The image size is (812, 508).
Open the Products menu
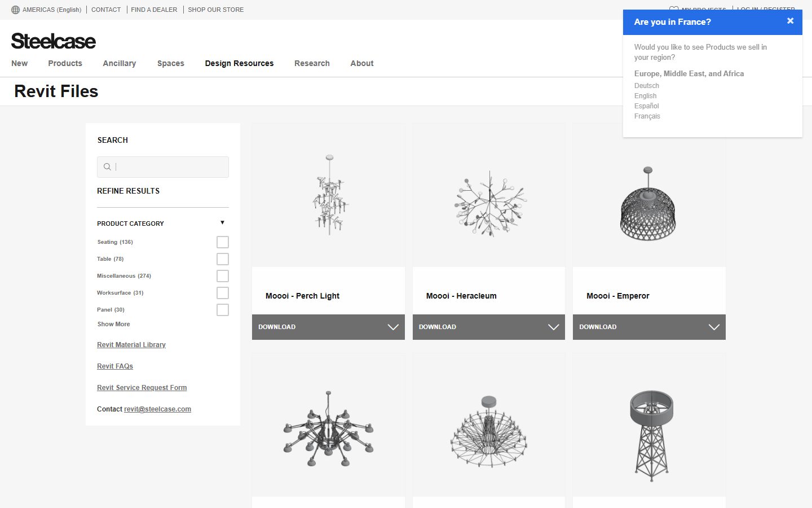(65, 63)
